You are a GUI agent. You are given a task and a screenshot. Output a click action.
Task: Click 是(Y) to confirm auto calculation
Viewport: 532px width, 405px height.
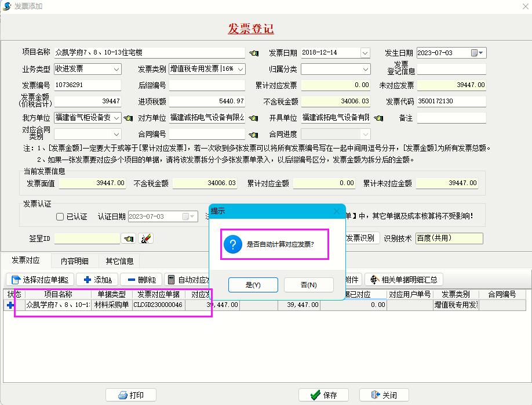pyautogui.click(x=253, y=285)
